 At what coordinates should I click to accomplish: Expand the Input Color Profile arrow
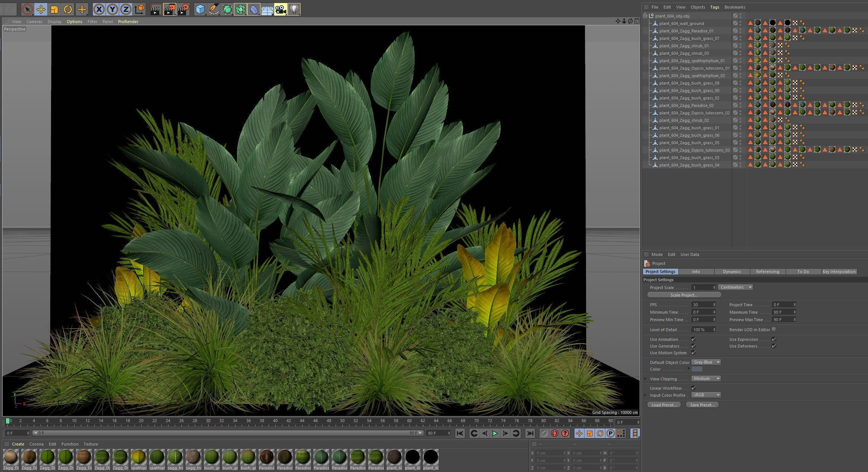coord(645,395)
